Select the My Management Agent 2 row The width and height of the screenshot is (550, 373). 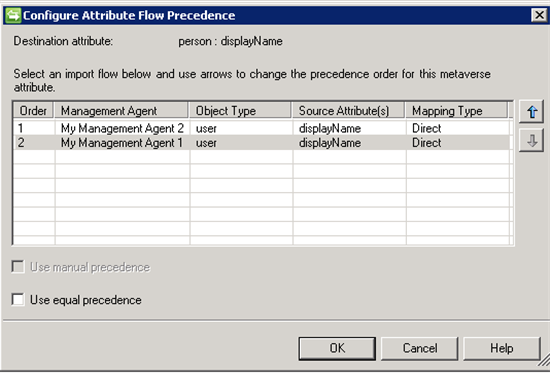point(261,128)
